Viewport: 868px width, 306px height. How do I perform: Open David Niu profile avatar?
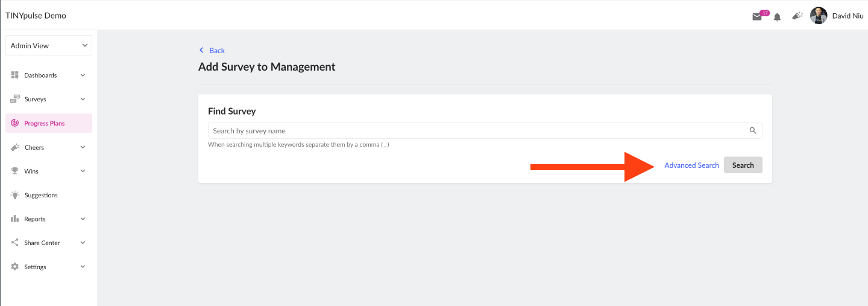[x=819, y=16]
